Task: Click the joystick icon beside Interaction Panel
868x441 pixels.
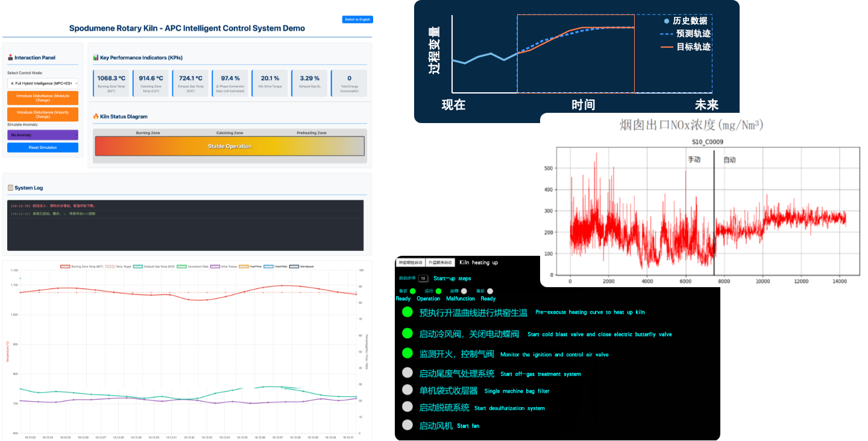Action: coord(10,58)
